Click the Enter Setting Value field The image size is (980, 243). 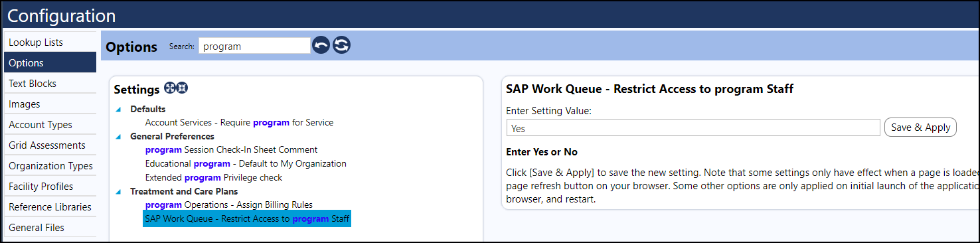point(693,128)
